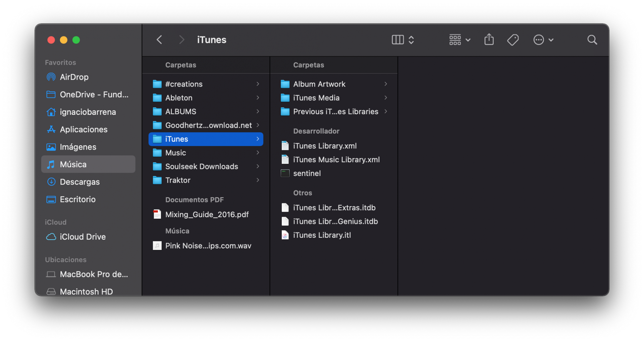This screenshot has height=342, width=644.
Task: Select Macintosh HD in the sidebar
Action: coord(88,291)
